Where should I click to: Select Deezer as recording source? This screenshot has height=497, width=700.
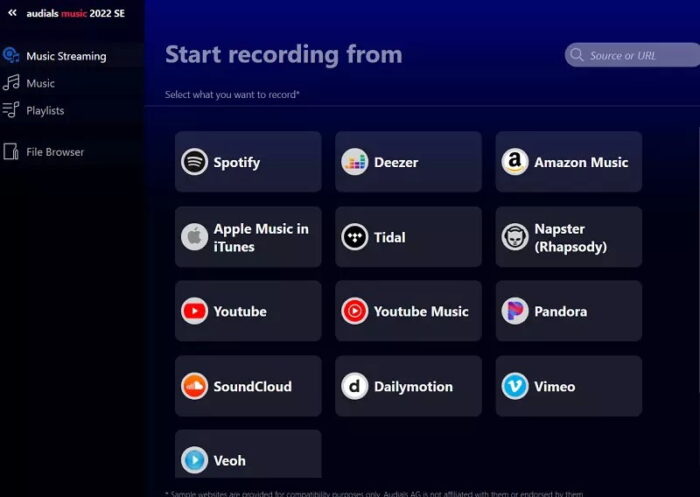[408, 162]
